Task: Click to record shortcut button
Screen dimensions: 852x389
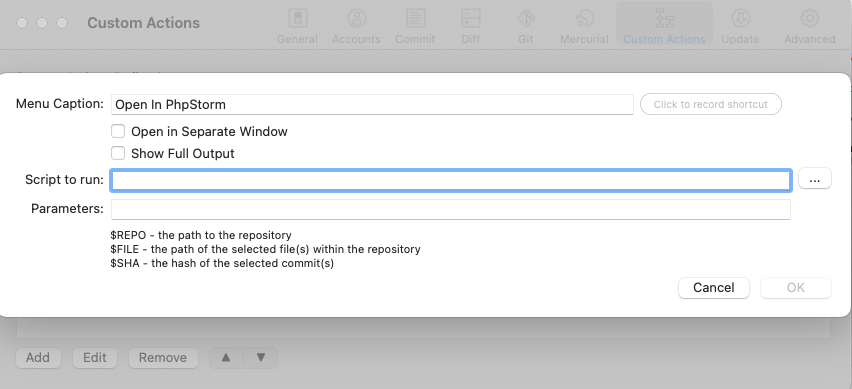Action: click(711, 104)
